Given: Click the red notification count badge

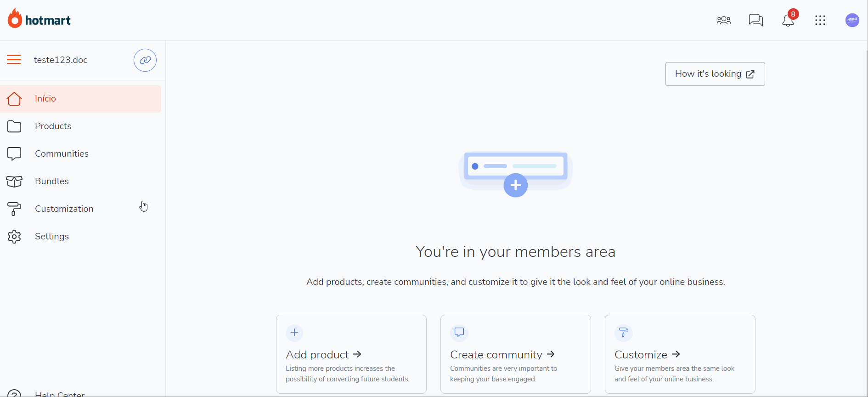Looking at the screenshot, I should pyautogui.click(x=793, y=14).
